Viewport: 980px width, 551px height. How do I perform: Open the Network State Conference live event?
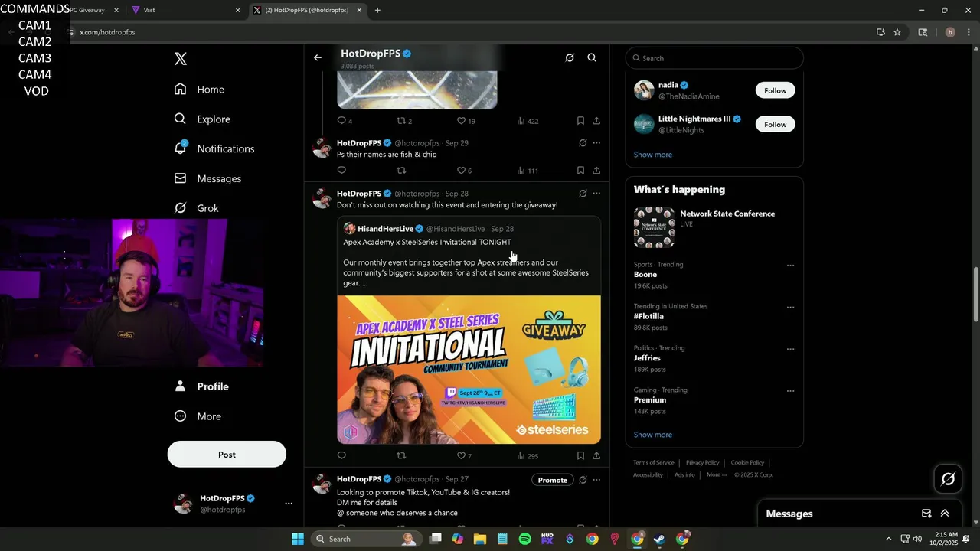point(714,227)
